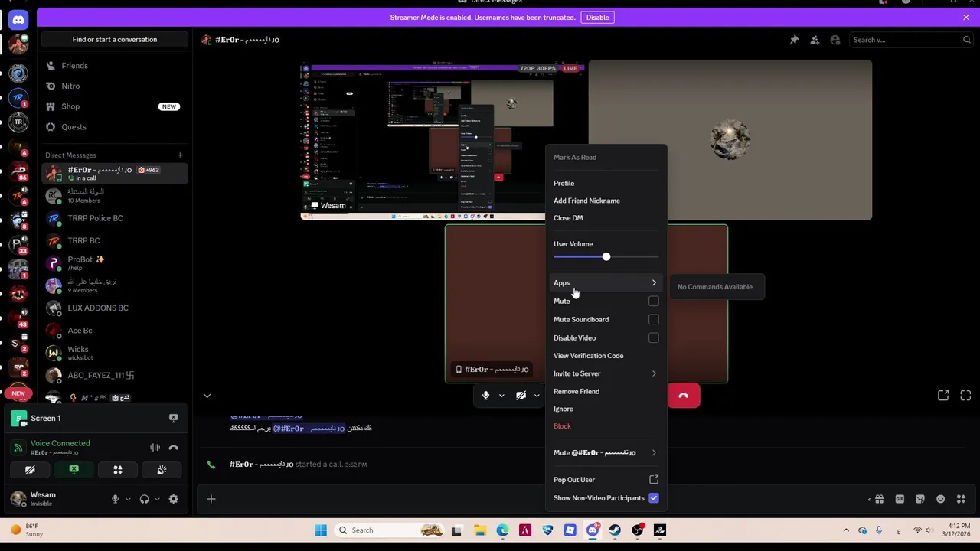The image size is (980, 551).
Task: Open microphone input options arrow in user panel
Action: [127, 499]
